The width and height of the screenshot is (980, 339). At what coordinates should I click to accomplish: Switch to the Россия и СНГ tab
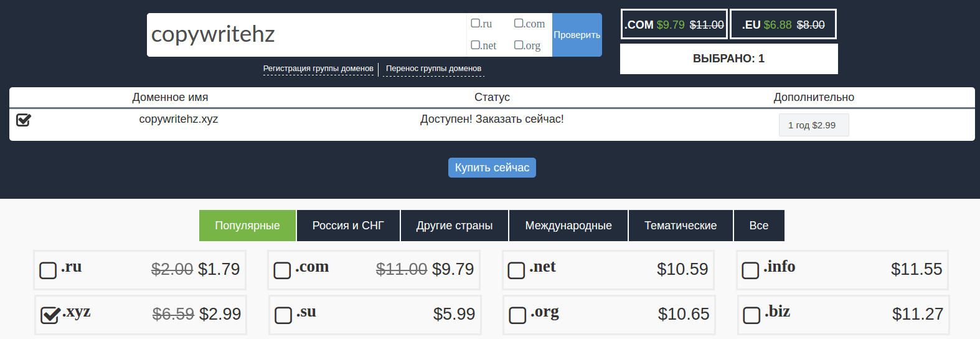coord(348,226)
